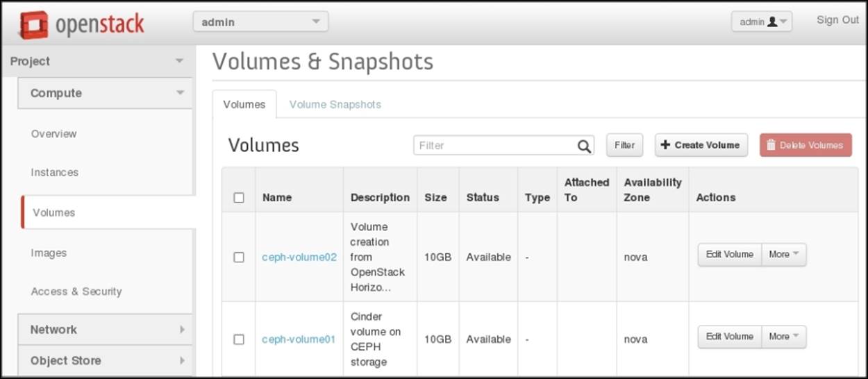Click the Availability Zone column header
This screenshot has width=868, height=379.
click(x=653, y=189)
